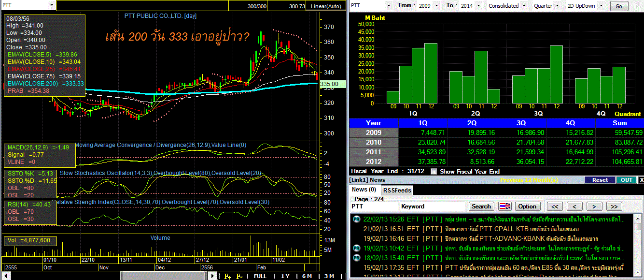Image resolution: width=644 pixels, height=280 pixels.
Task: Click the F+ zoom in chart icon
Action: (x=227, y=276)
